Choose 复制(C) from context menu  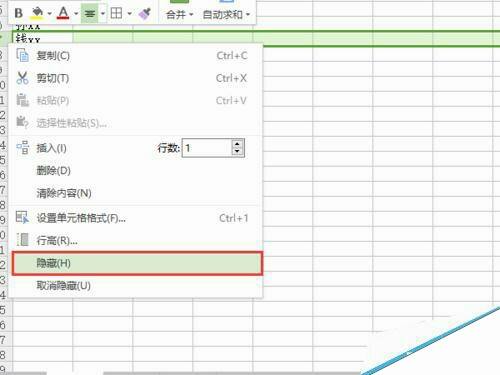tap(136, 55)
